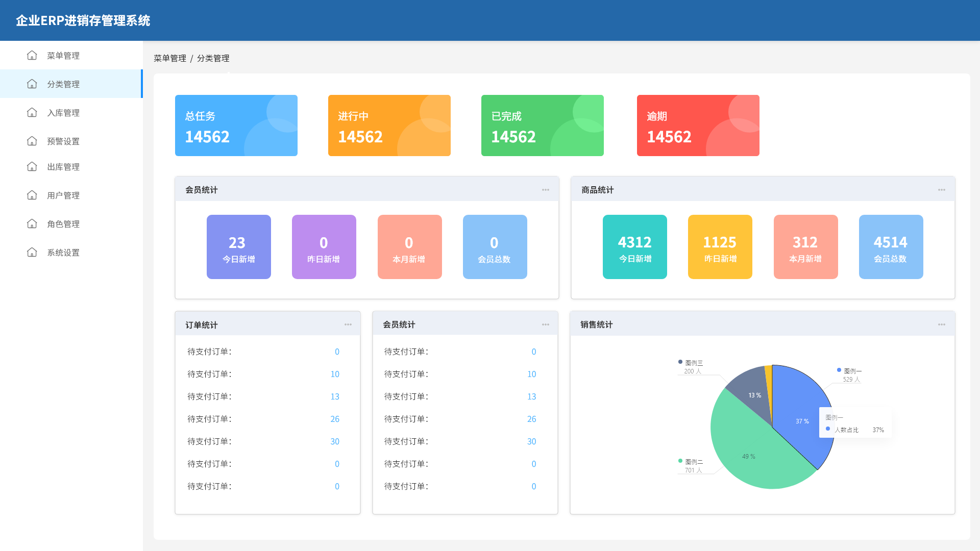The image size is (980, 551).
Task: Click the home icon beside 菜单管理
Action: pos(32,55)
